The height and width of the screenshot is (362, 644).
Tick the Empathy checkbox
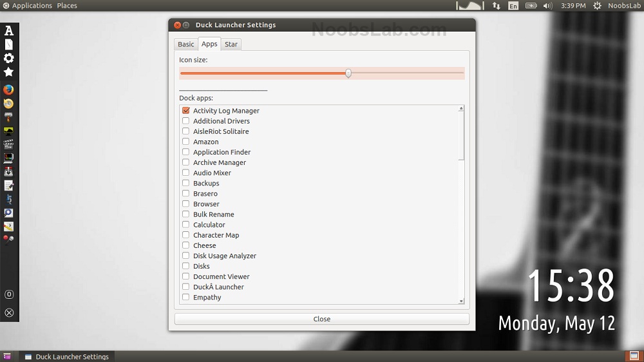186,297
